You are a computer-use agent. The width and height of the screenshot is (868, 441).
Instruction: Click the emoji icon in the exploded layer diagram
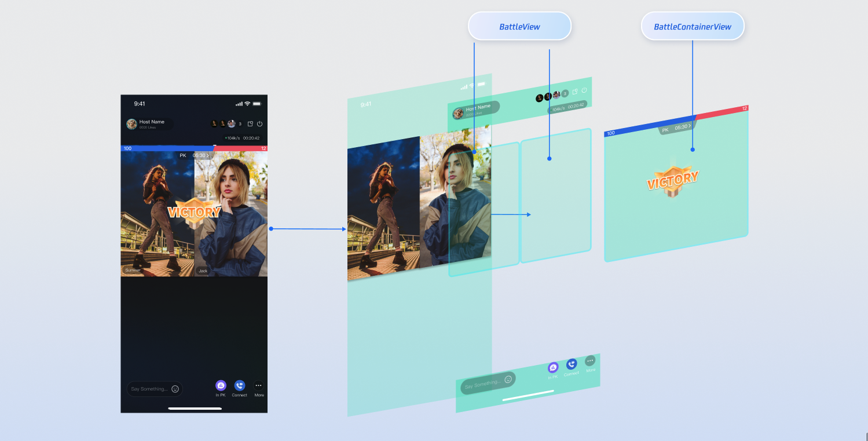[x=508, y=380]
